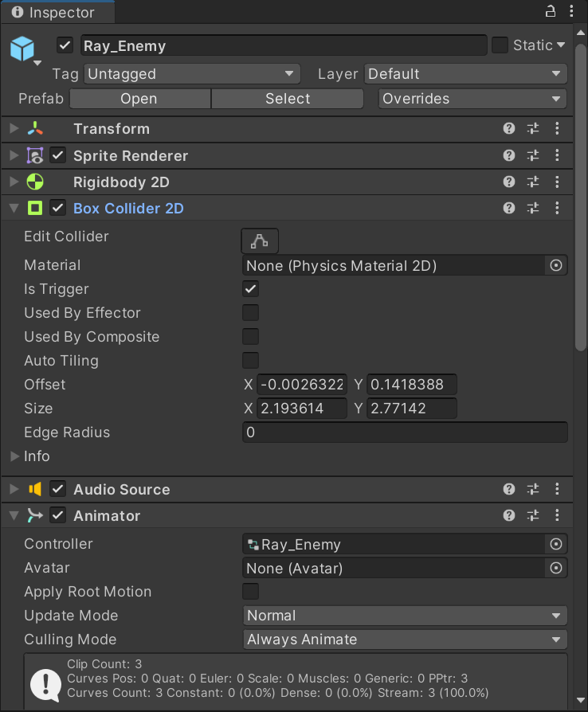Viewport: 588px width, 712px height.
Task: Expand the Rigidbody 2D component
Action: pos(14,182)
